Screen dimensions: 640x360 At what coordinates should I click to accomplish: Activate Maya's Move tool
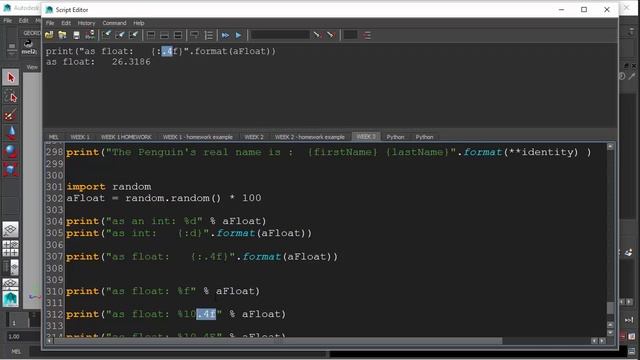coord(11,133)
